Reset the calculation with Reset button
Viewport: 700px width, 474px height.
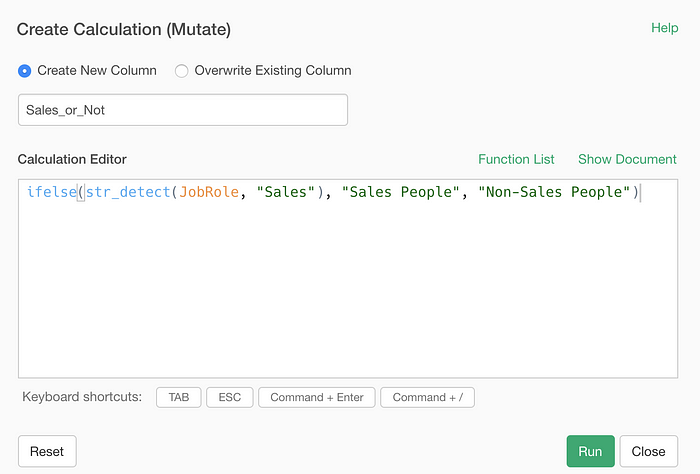coord(47,451)
